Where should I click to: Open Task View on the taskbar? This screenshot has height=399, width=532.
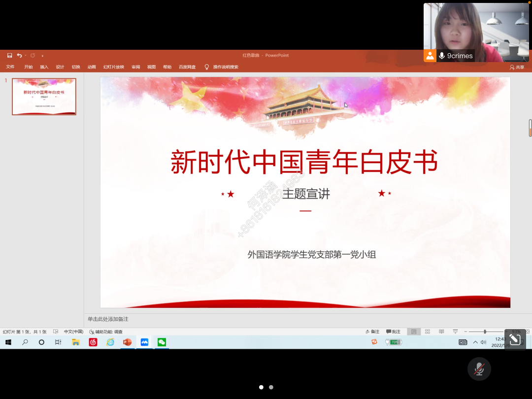tap(58, 342)
